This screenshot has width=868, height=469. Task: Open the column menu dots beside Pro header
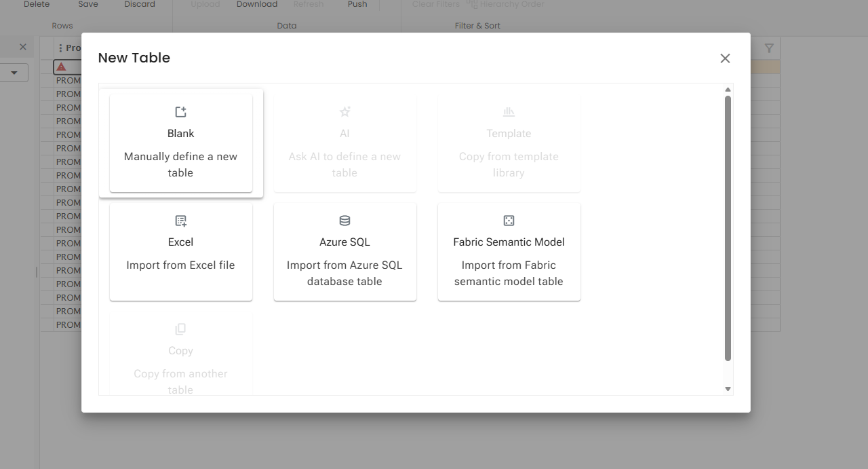(x=60, y=48)
